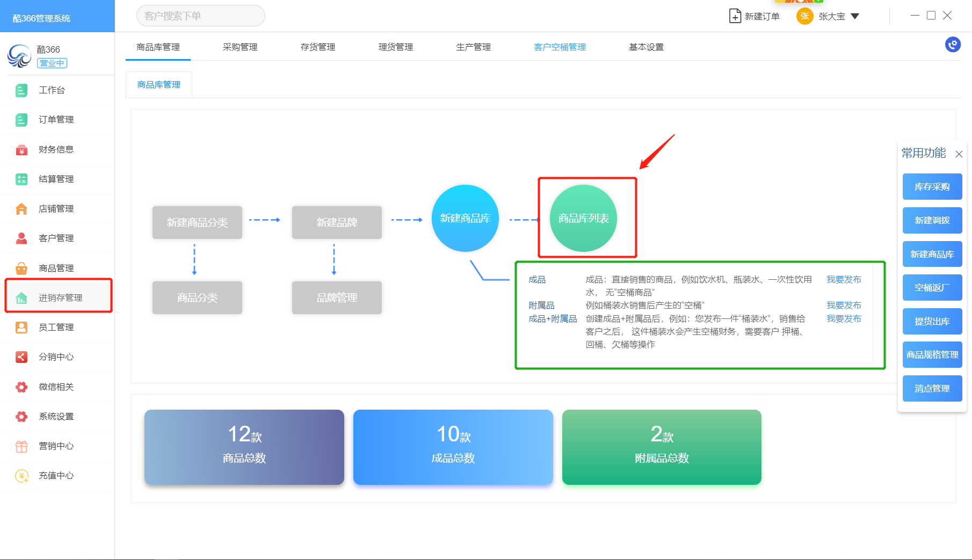This screenshot has width=972, height=560.
Task: Select 进销存管理 in the sidebar
Action: point(59,297)
